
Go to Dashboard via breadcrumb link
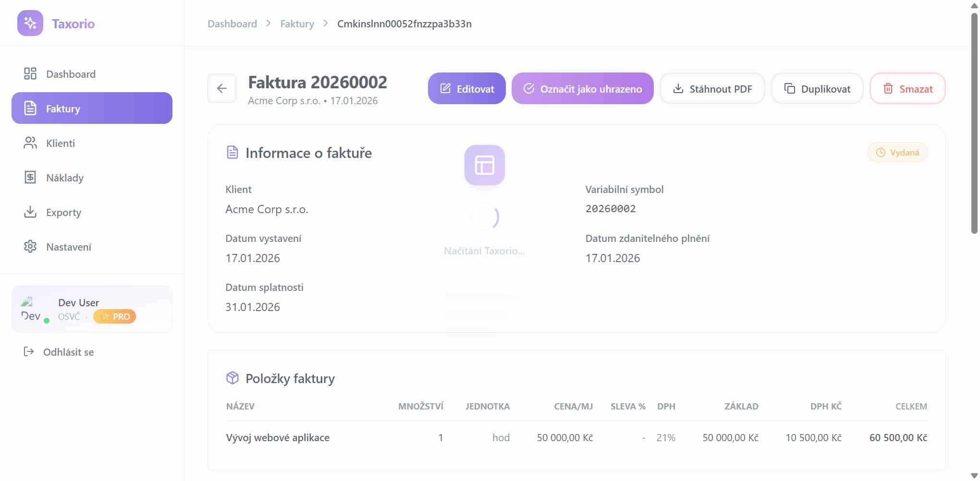[x=232, y=24]
